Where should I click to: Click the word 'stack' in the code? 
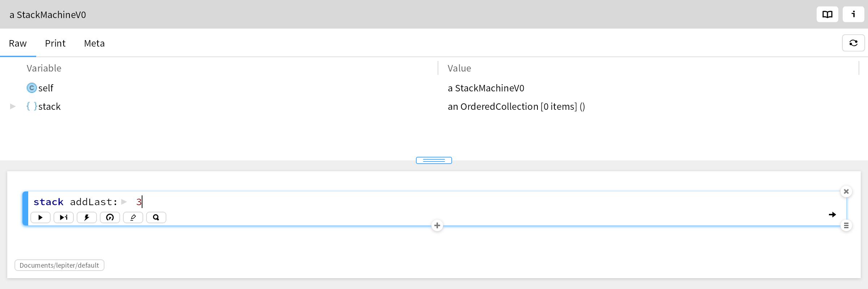click(x=48, y=202)
